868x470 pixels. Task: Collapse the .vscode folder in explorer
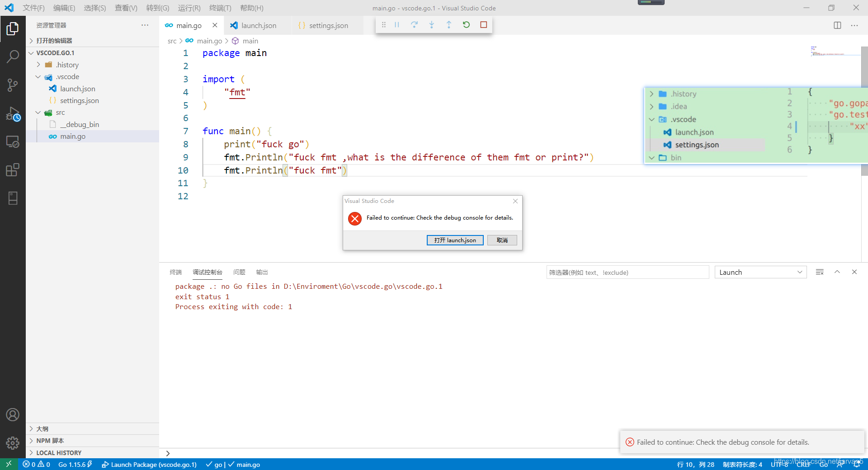pos(38,77)
